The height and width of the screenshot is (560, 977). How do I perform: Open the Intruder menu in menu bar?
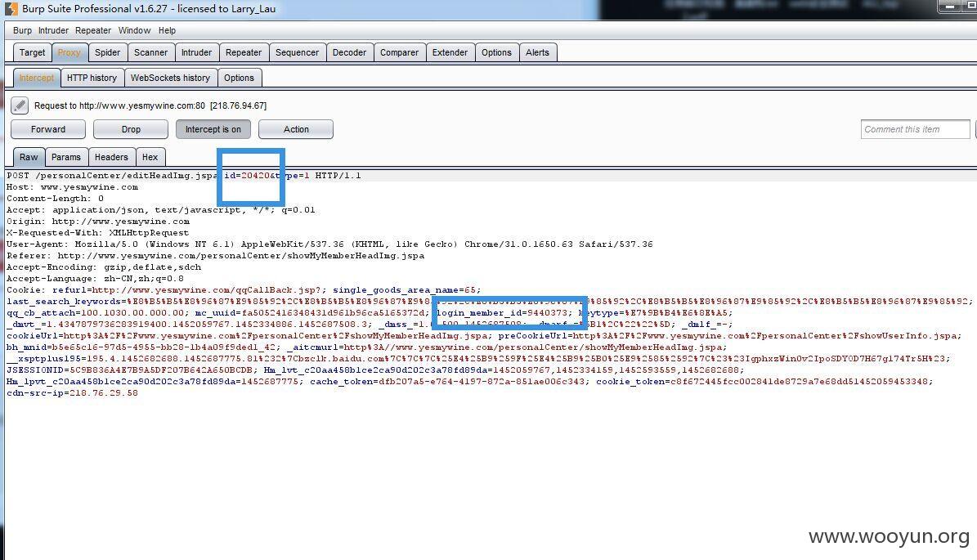(x=54, y=30)
